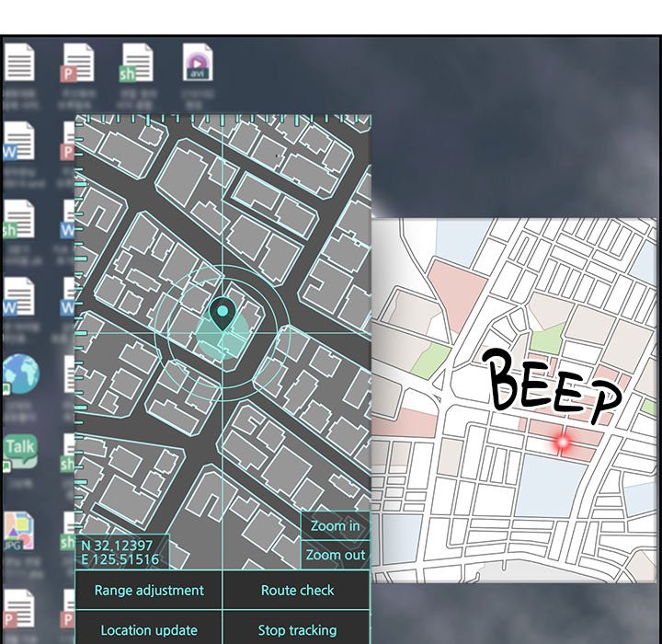Select the Talk messenger desktop icon
Image resolution: width=662 pixels, height=644 pixels.
point(20,452)
